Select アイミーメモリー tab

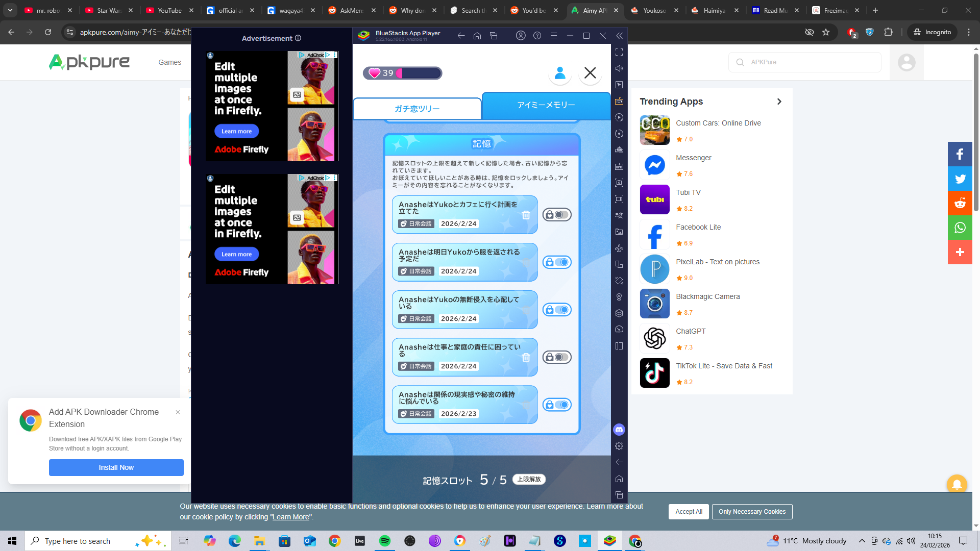546,105
